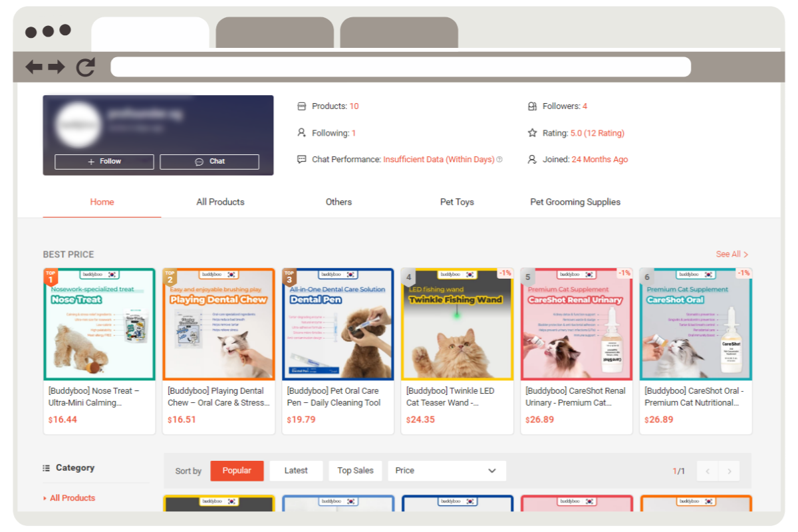
Task: Switch to the Pet Toys tab
Action: click(x=457, y=202)
